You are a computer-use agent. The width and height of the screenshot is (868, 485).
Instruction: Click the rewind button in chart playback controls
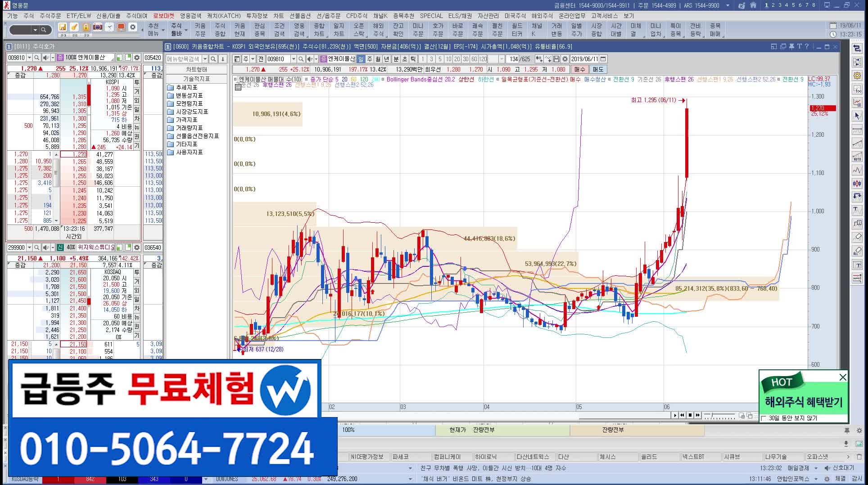[x=682, y=415]
